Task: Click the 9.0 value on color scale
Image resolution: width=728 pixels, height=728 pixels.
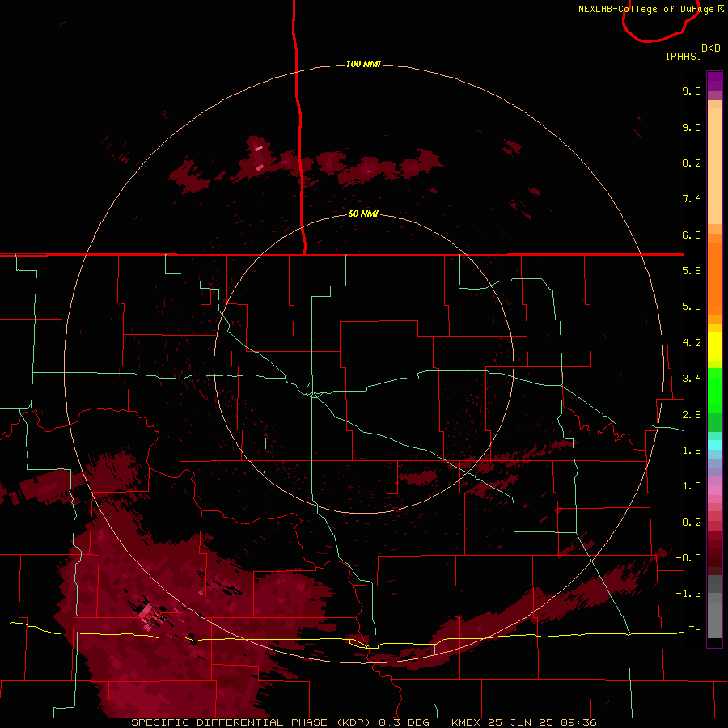Action: click(x=692, y=127)
